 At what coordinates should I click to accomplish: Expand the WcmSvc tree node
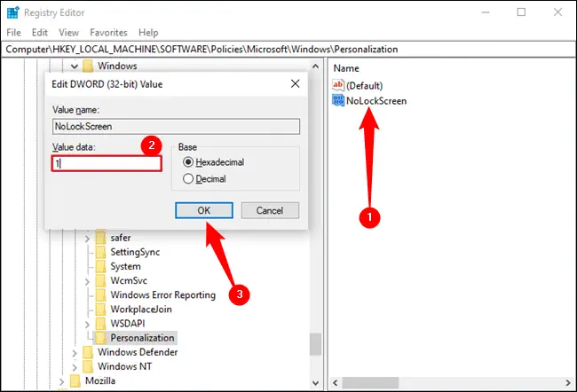point(87,282)
